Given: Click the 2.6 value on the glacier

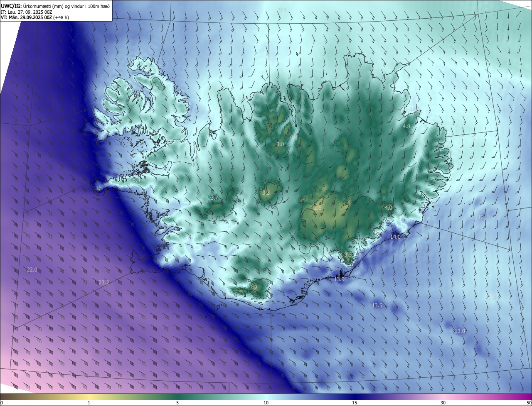Looking at the screenshot, I should 318,208.
